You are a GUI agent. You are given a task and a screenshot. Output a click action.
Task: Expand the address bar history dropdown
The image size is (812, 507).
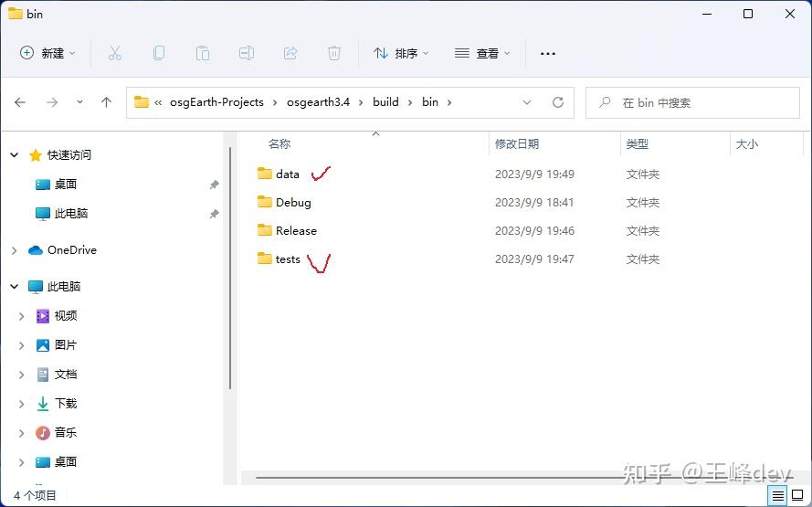527,102
